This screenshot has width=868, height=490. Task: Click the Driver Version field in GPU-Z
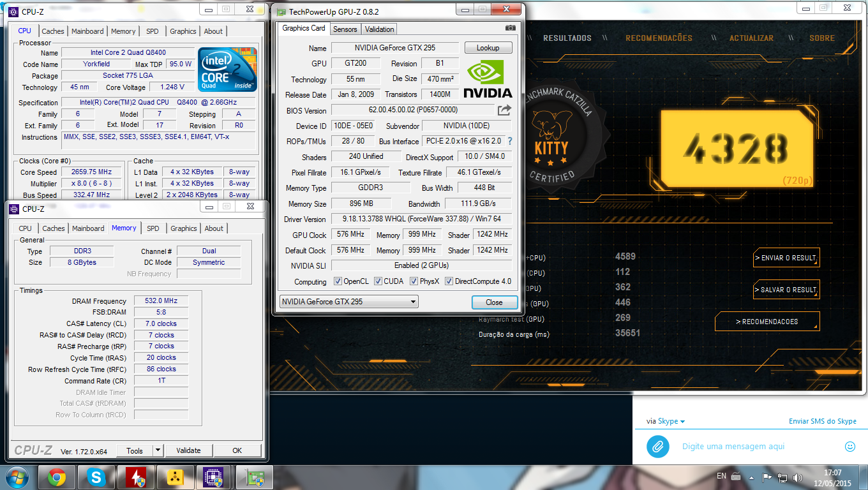(421, 219)
